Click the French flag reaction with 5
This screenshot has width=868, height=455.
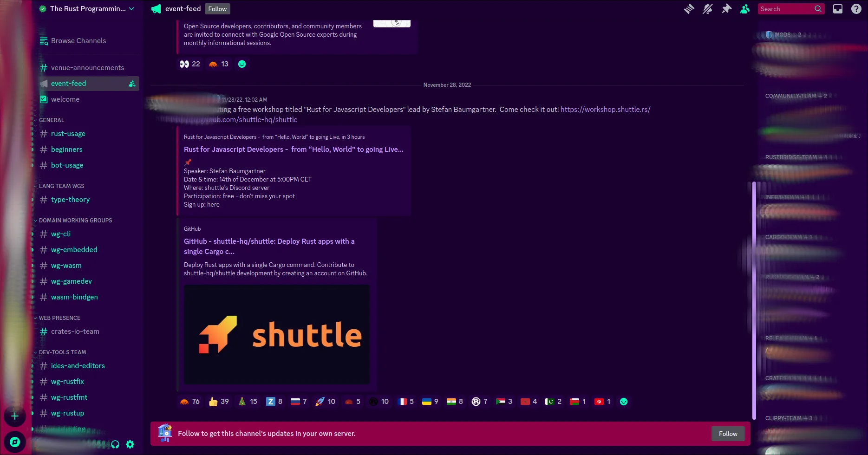(x=405, y=402)
